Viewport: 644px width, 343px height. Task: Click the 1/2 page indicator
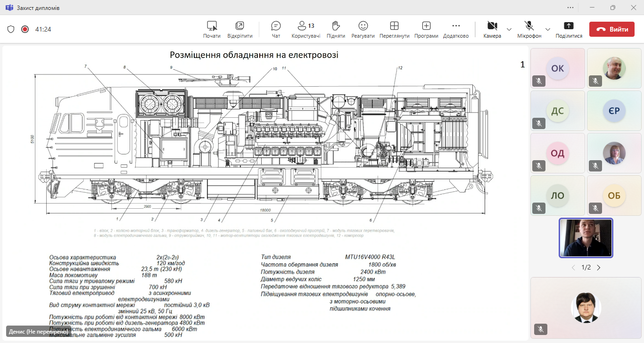point(586,268)
